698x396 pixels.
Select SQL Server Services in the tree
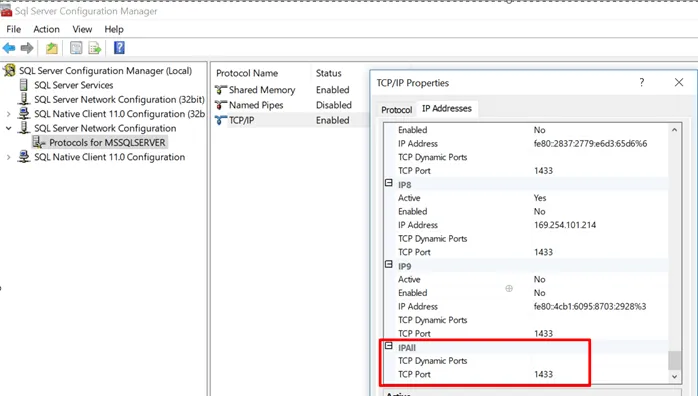click(x=73, y=85)
